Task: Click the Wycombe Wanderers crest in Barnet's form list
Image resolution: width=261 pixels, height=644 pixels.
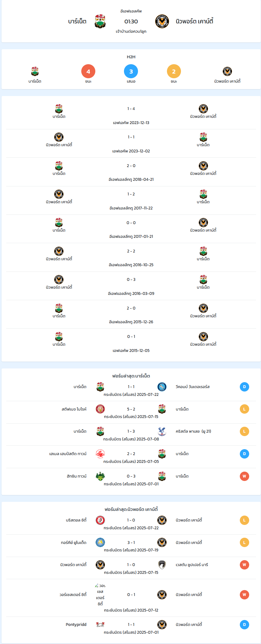Action: 162,387
